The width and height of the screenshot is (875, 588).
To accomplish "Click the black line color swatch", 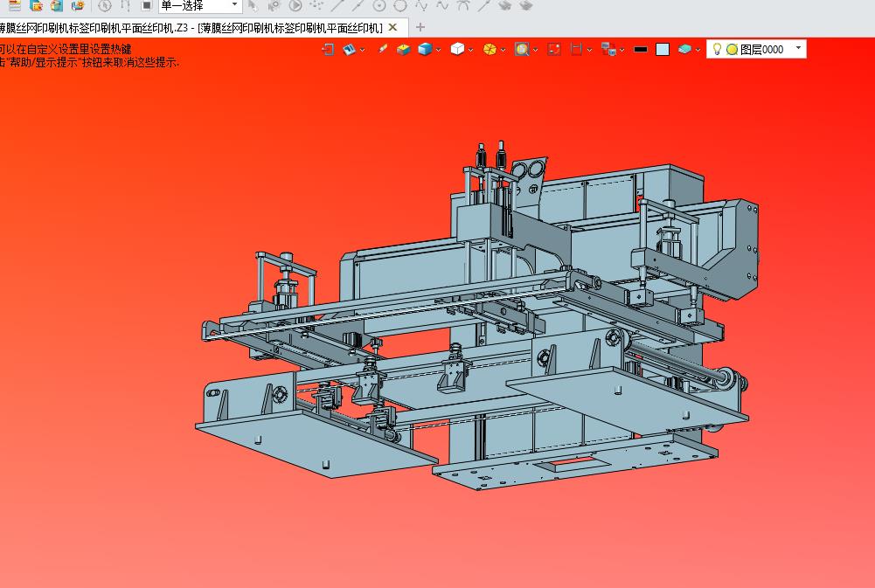I will (x=641, y=50).
